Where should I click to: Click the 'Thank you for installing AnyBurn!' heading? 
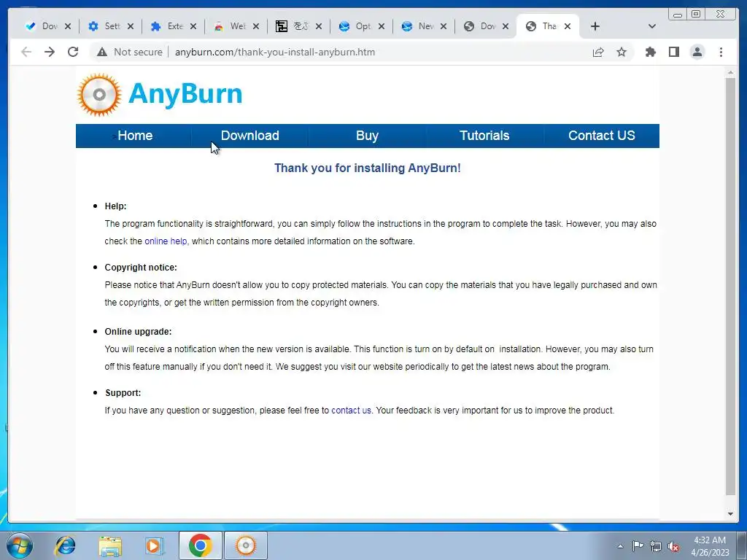tap(368, 168)
